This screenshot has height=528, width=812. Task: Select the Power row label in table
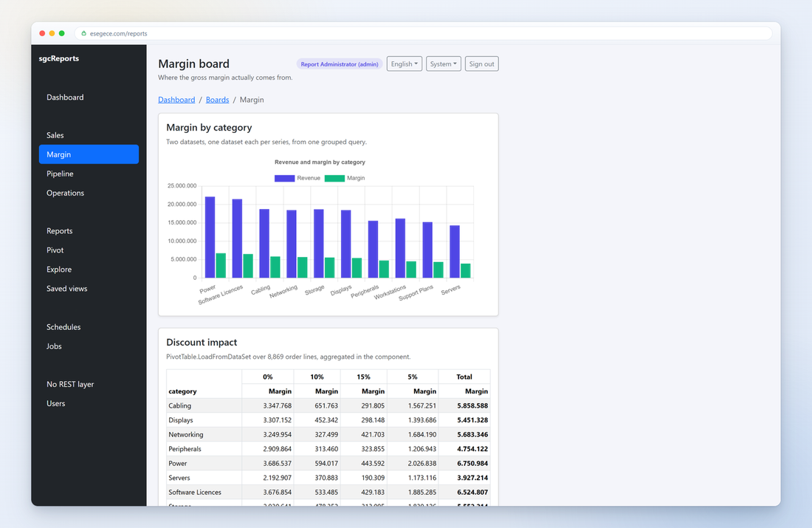click(178, 464)
